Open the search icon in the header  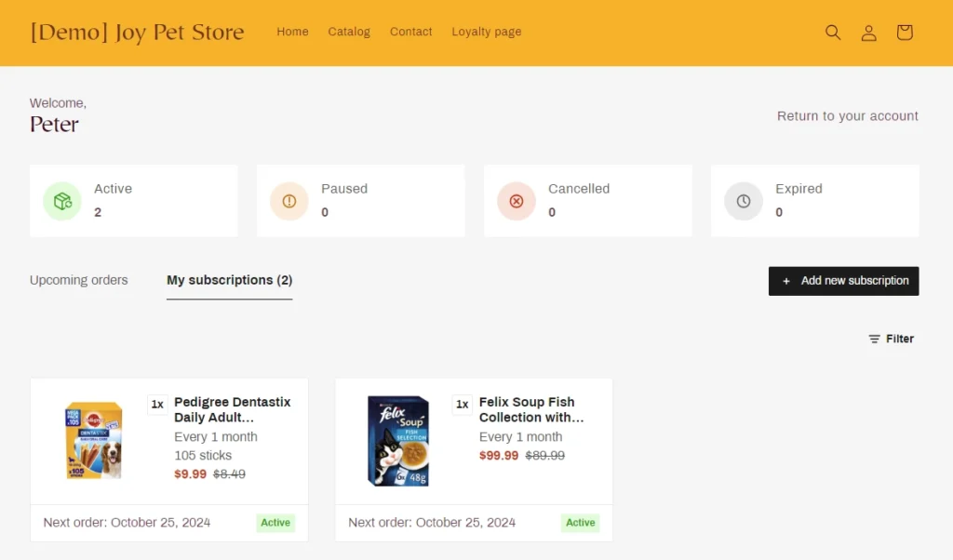click(x=832, y=32)
